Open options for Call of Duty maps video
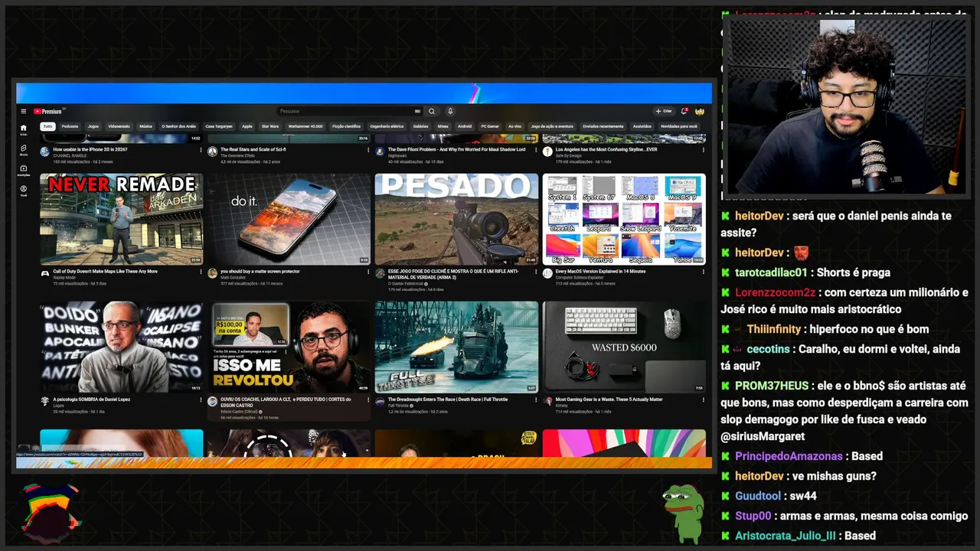This screenshot has height=551, width=980. (x=201, y=272)
